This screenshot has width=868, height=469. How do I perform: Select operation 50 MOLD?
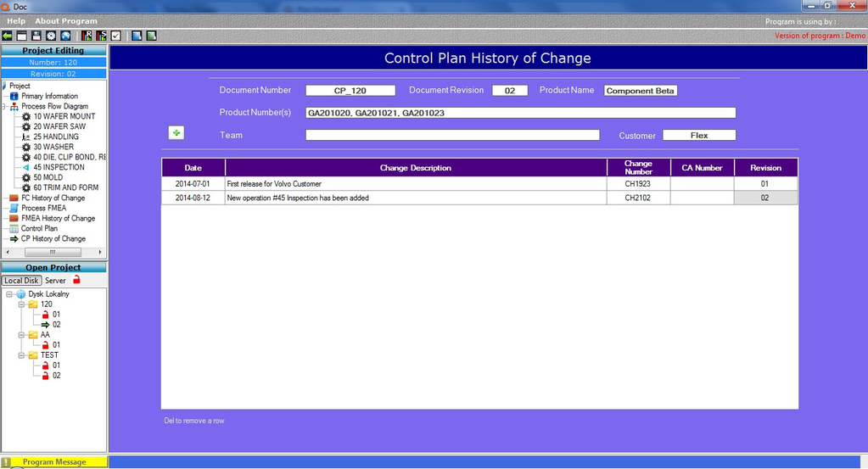tap(48, 177)
